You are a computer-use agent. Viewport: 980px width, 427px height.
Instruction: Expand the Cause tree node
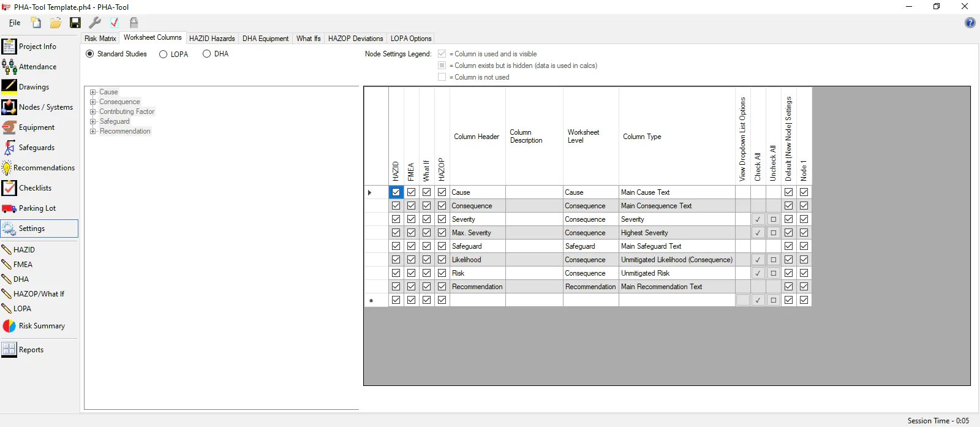(93, 92)
